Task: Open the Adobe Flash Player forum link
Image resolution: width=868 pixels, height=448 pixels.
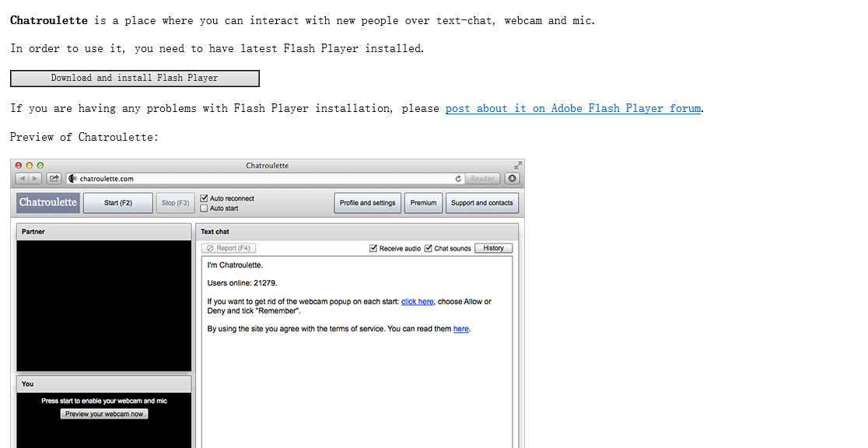Action: (x=573, y=109)
